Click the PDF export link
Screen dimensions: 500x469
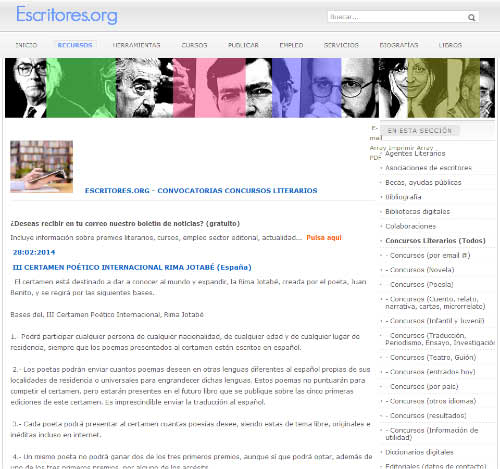pos(375,158)
